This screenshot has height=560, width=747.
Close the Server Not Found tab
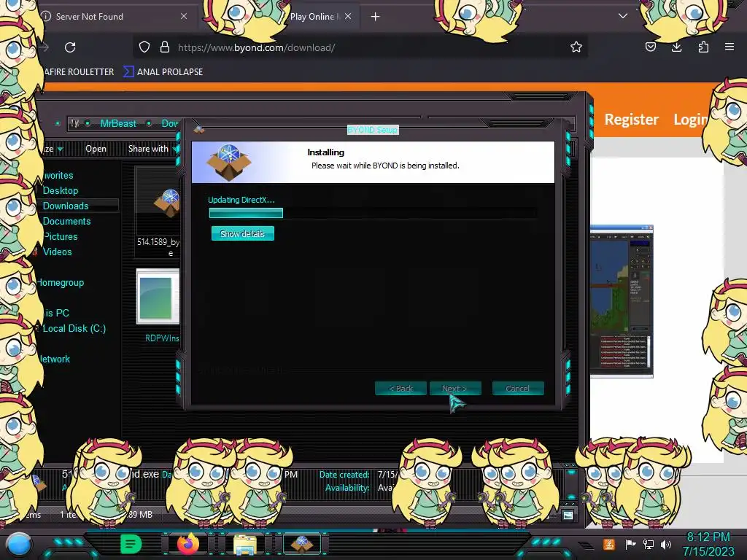click(183, 16)
